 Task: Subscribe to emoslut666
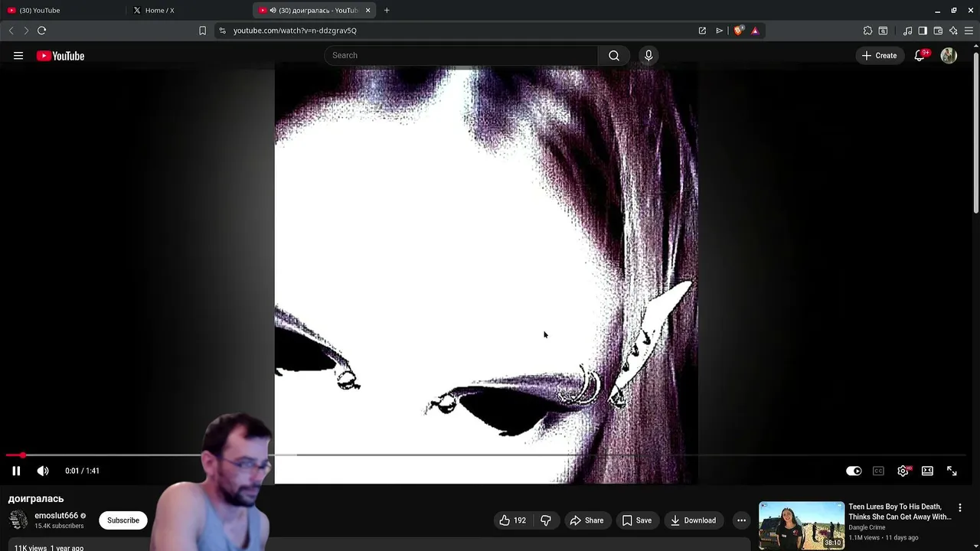(123, 520)
